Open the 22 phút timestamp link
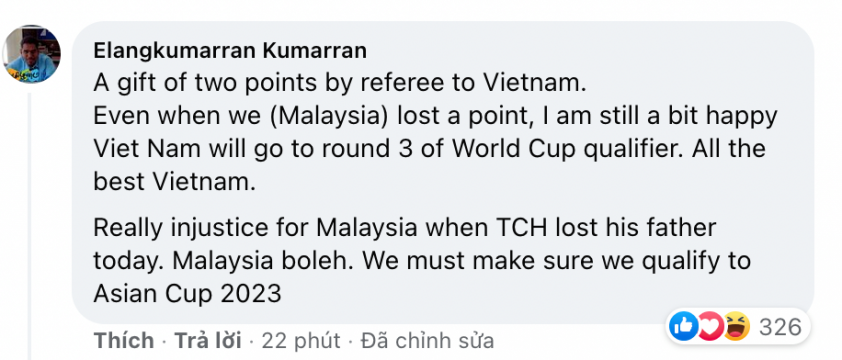The height and width of the screenshot is (360, 842). pyautogui.click(x=301, y=340)
